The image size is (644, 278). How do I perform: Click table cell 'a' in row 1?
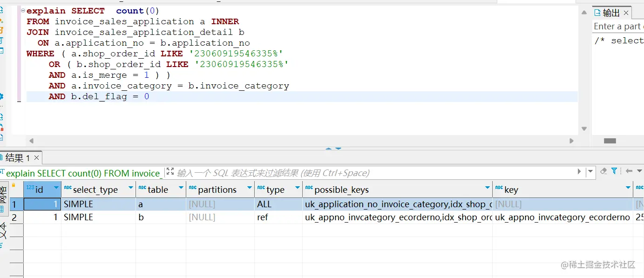161,204
